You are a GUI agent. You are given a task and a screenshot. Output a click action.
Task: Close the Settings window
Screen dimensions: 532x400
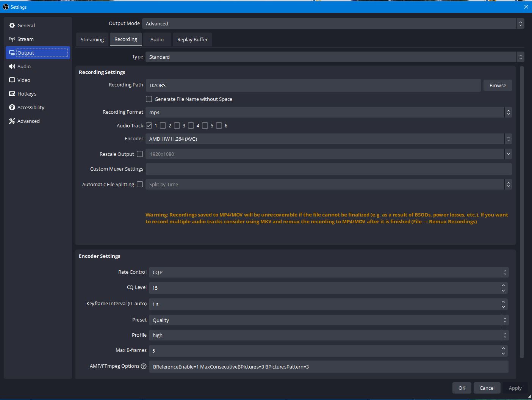[526, 7]
